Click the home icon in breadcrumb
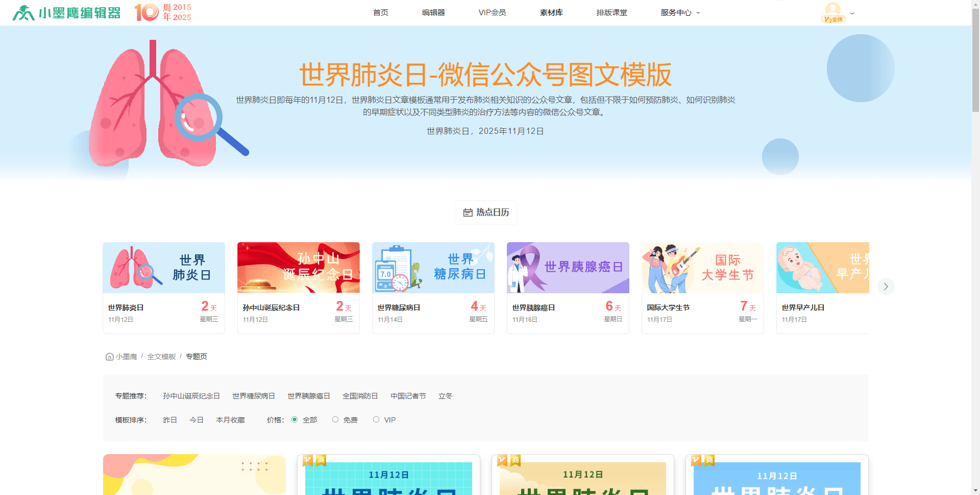 [x=109, y=357]
